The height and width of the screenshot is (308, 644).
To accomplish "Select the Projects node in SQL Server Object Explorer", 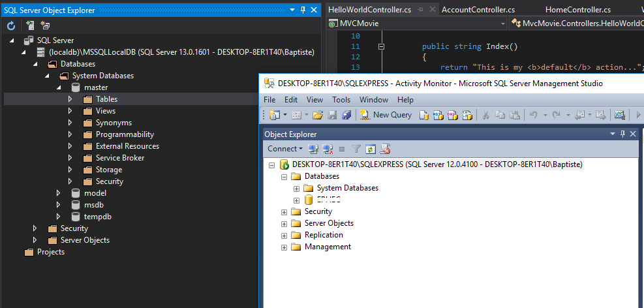I will pyautogui.click(x=50, y=252).
